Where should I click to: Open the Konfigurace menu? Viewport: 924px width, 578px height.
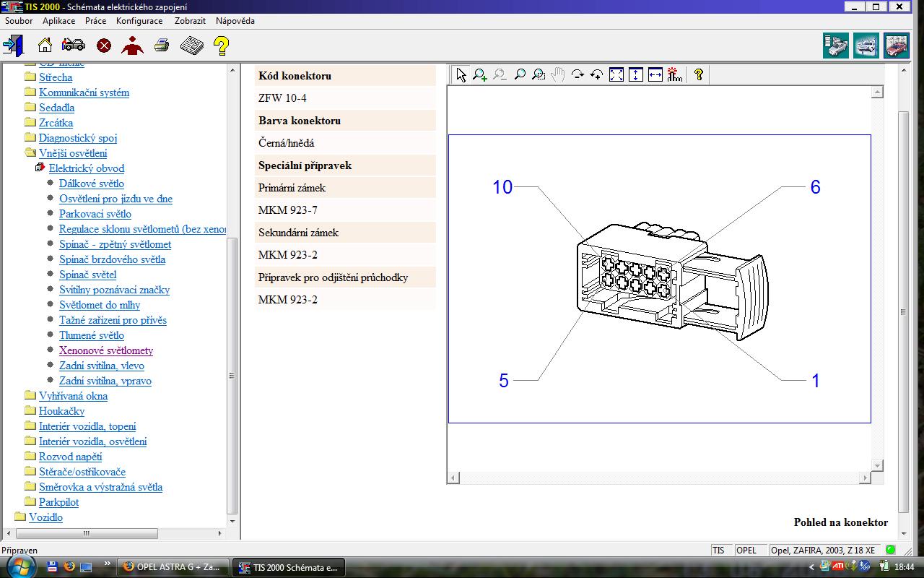pyautogui.click(x=139, y=21)
